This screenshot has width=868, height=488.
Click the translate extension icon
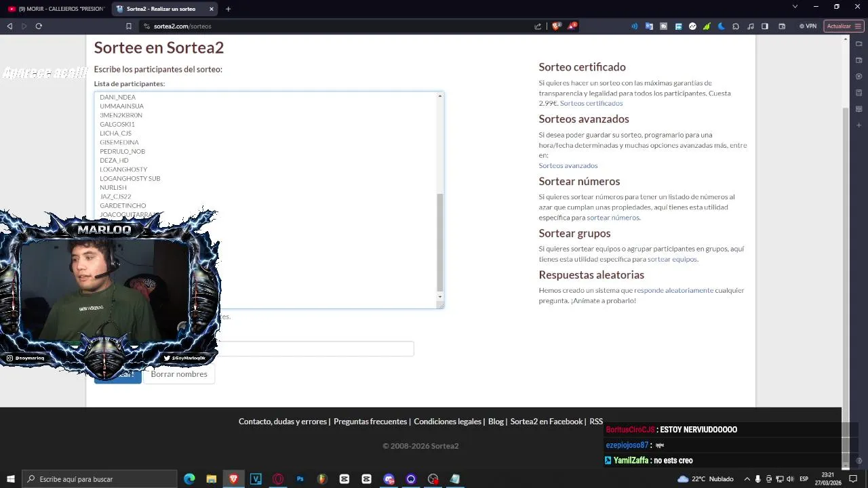point(649,26)
